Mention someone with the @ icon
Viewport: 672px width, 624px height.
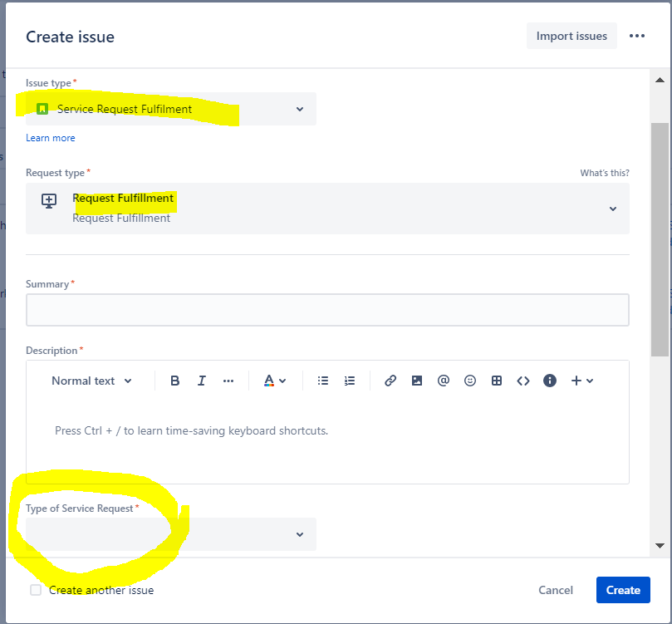(x=443, y=381)
